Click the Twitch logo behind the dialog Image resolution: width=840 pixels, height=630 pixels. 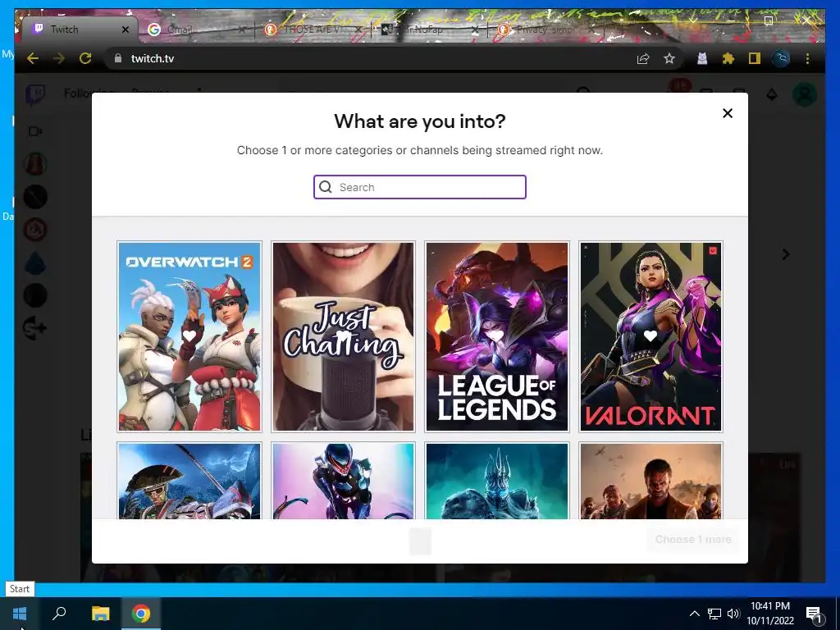click(35, 95)
